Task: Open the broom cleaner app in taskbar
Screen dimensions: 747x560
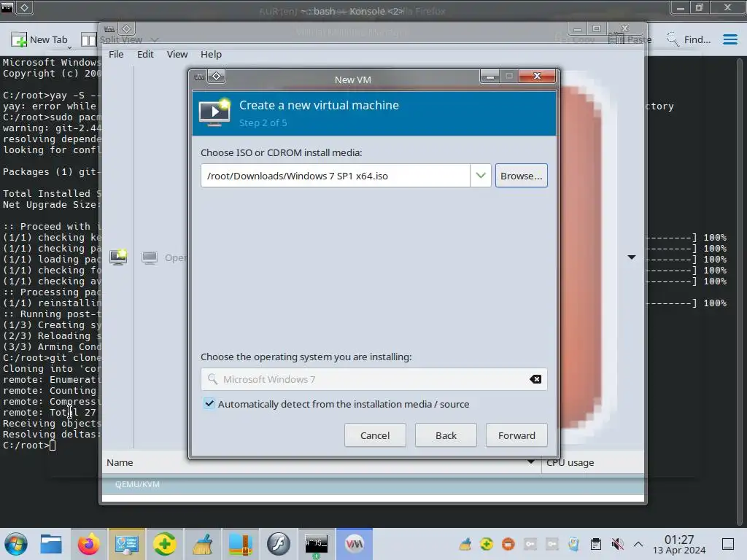Action: pyautogui.click(x=203, y=544)
